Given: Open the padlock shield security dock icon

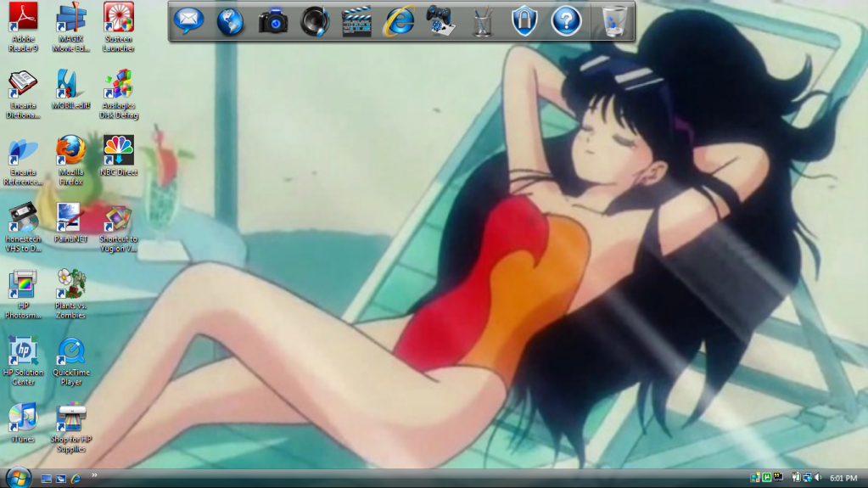Looking at the screenshot, I should (x=524, y=21).
